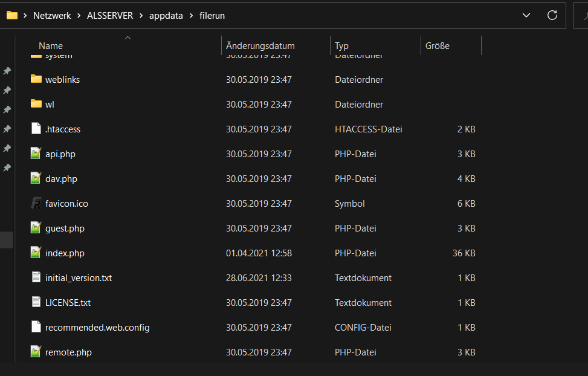Refresh the filerun folder view
This screenshot has height=376, width=588.
click(552, 15)
